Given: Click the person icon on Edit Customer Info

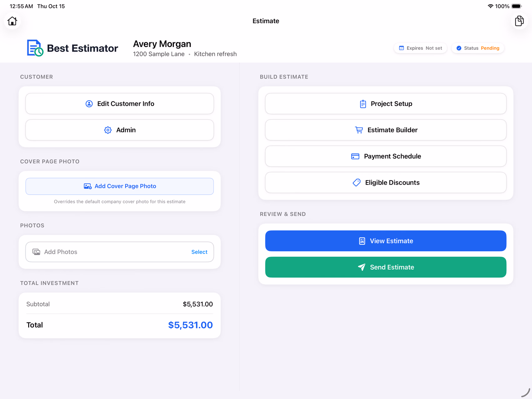Looking at the screenshot, I should 89,104.
